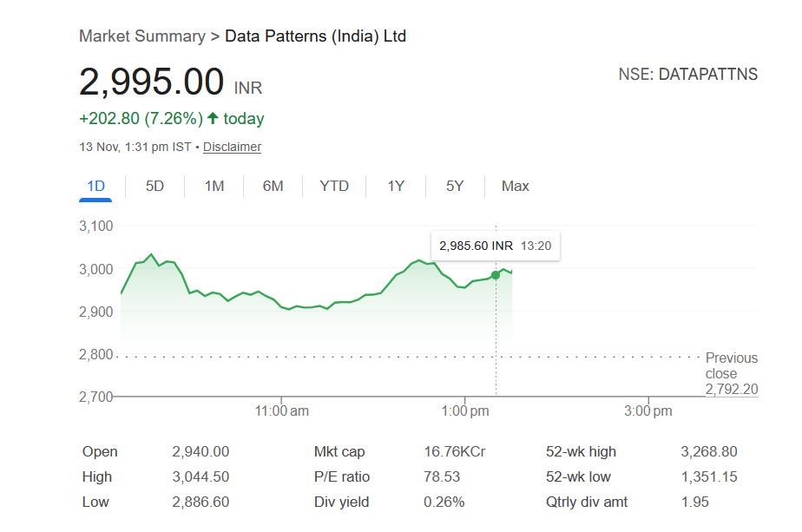This screenshot has height=532, width=802.
Task: Show the Max range tab
Action: 516,186
